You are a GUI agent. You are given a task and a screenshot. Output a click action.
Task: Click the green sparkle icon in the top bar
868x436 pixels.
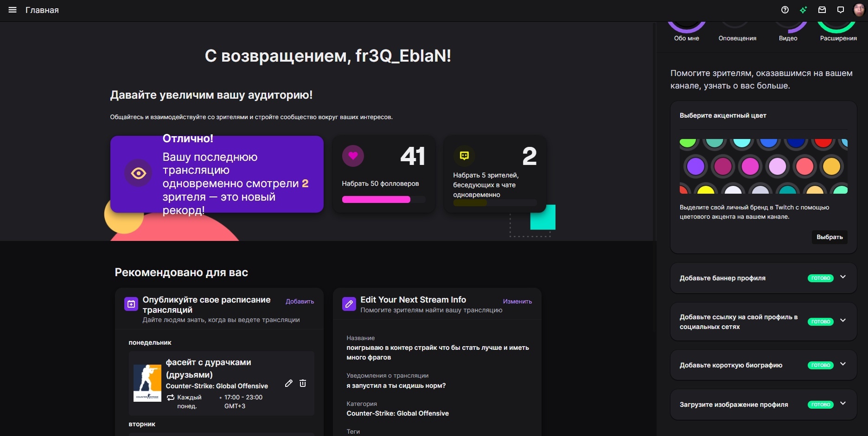coord(804,10)
